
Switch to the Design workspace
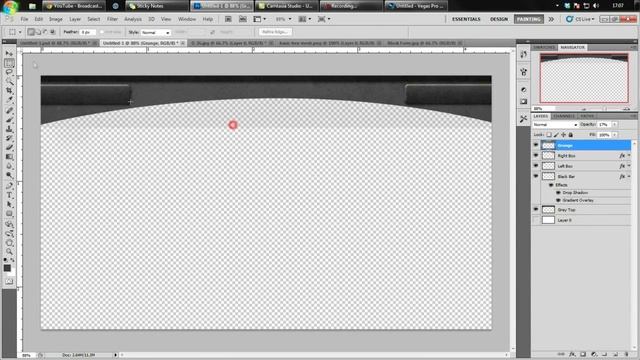click(x=499, y=19)
